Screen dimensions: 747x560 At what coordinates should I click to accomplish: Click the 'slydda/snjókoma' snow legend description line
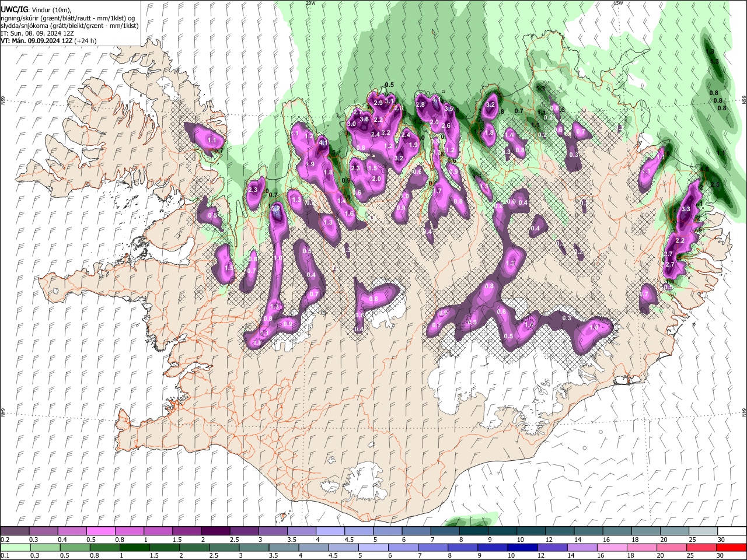[x=69, y=26]
